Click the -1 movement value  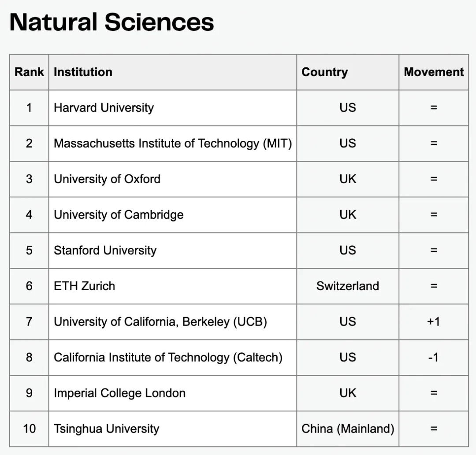(x=433, y=358)
